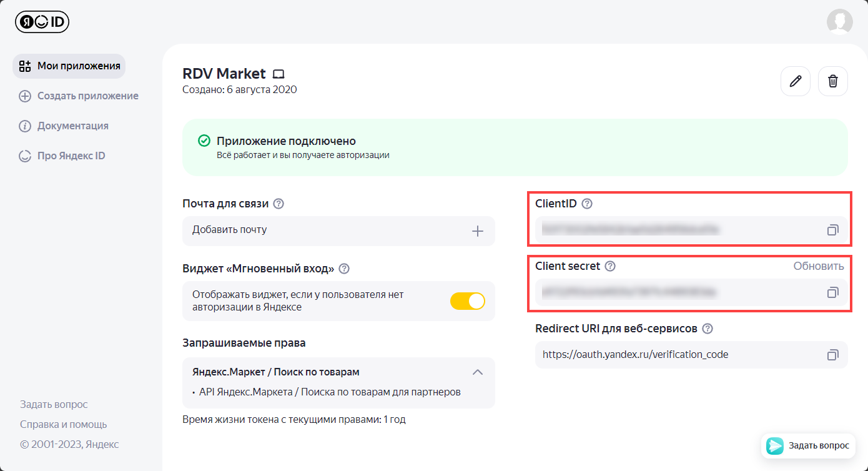Click the Задать вопрос link in sidebar footer
868x471 pixels.
point(54,405)
